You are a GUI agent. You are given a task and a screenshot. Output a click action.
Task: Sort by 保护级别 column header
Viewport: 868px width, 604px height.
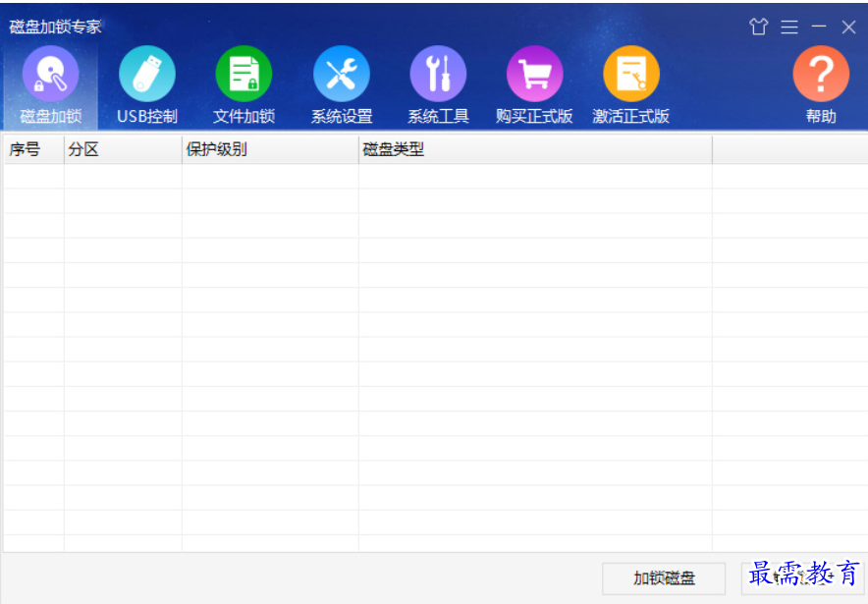[x=270, y=149]
